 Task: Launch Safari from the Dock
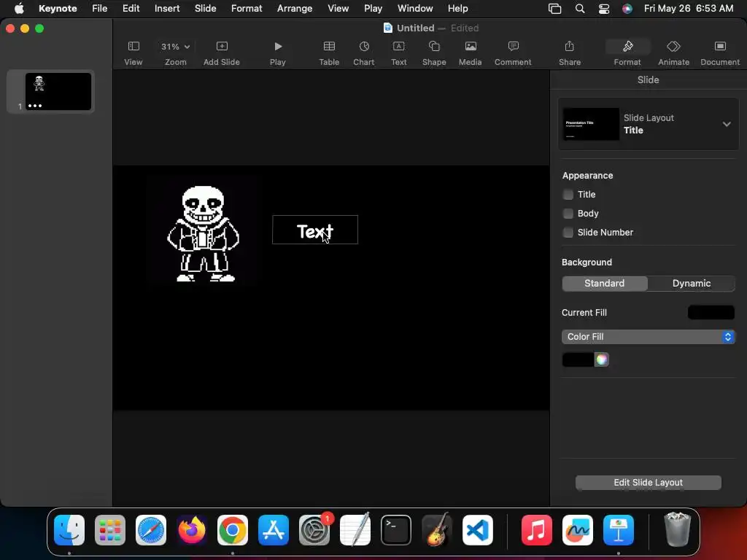151,530
